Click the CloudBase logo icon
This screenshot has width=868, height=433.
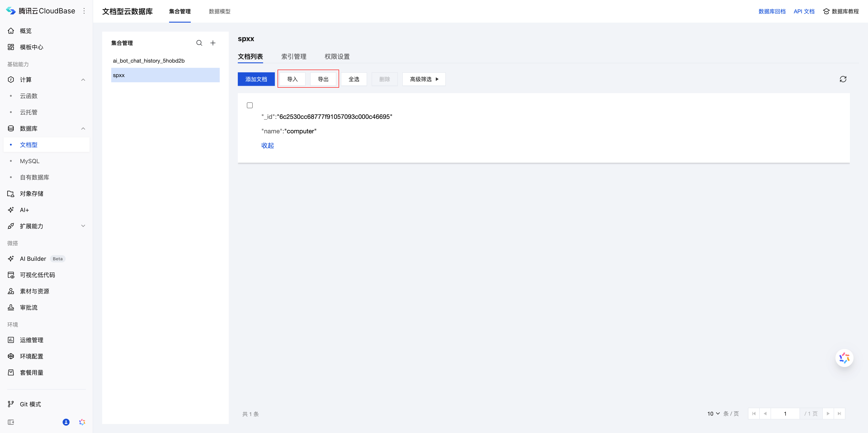click(11, 11)
